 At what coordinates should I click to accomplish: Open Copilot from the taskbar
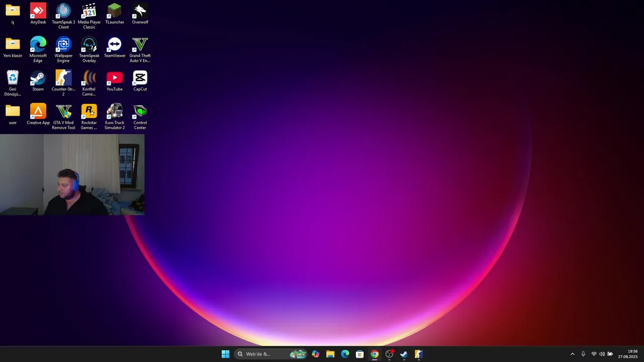pos(315,354)
